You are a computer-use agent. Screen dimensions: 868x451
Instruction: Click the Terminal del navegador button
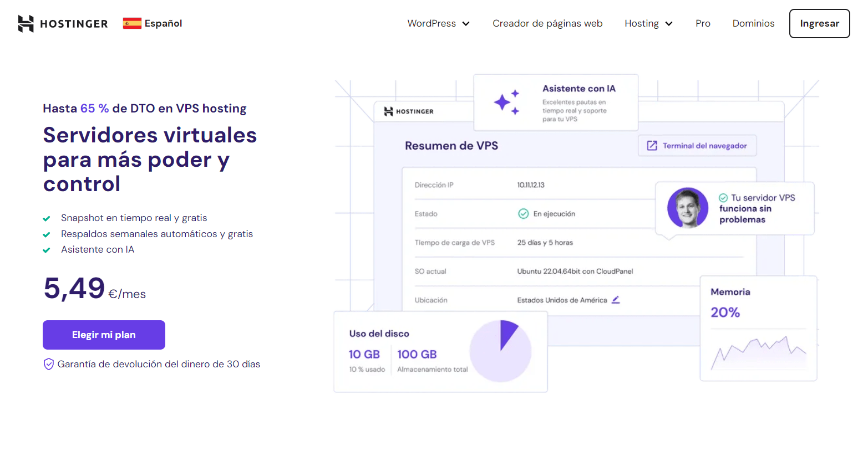point(697,146)
